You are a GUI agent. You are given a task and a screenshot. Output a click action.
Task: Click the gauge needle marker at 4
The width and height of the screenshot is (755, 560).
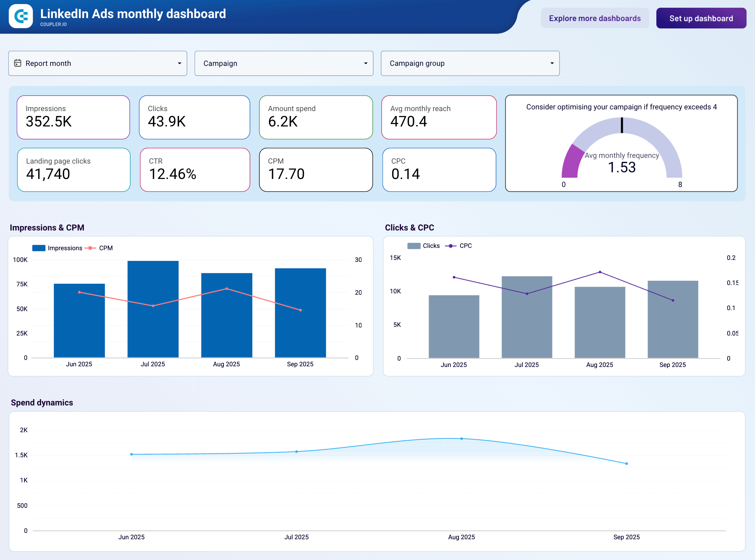click(x=622, y=125)
